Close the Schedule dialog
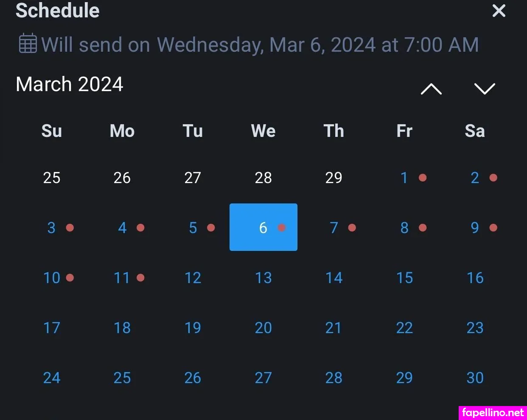Screen dimensions: 527x420 click(x=499, y=11)
